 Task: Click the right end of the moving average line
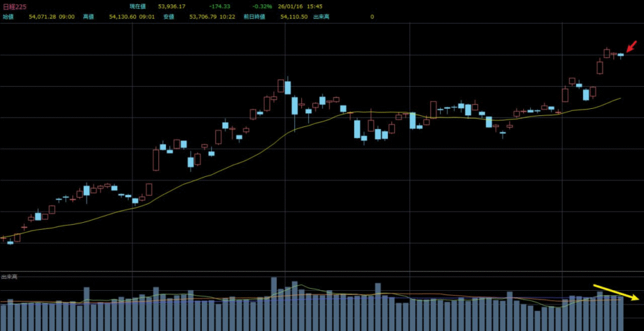click(x=620, y=98)
